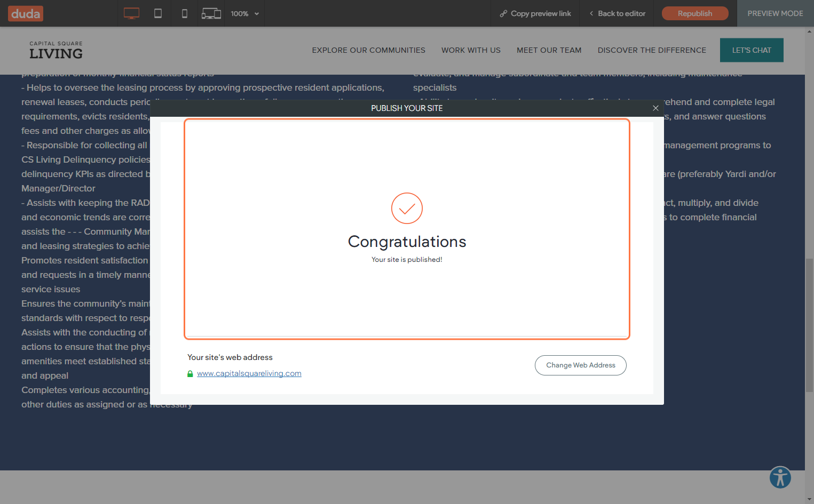Click the Change Web Address button

click(581, 365)
